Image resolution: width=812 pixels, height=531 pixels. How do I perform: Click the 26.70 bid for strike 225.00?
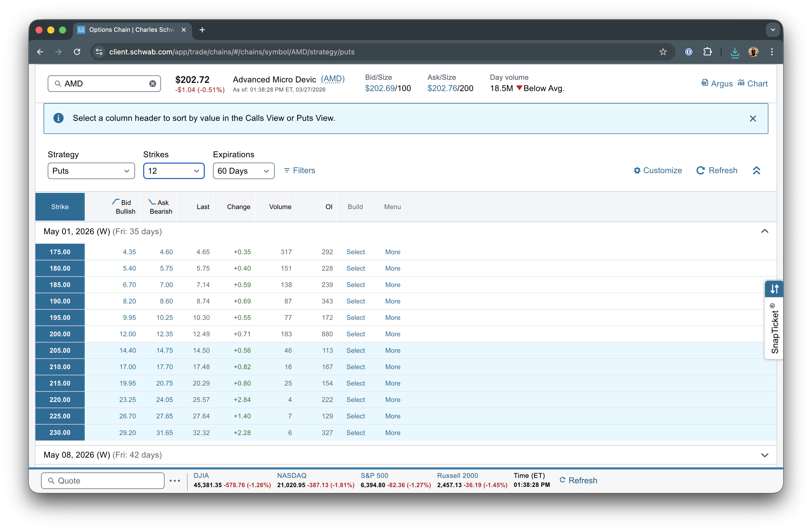(128, 416)
